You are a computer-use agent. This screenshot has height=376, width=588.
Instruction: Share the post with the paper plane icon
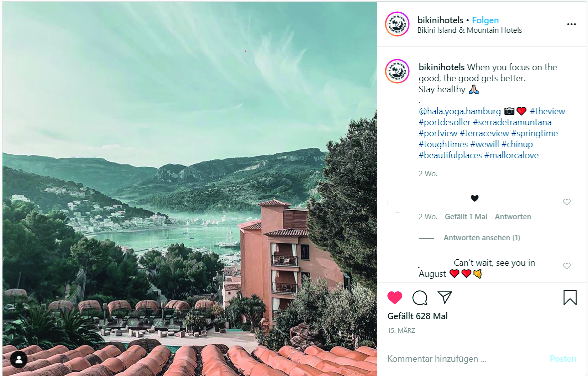[x=445, y=297]
